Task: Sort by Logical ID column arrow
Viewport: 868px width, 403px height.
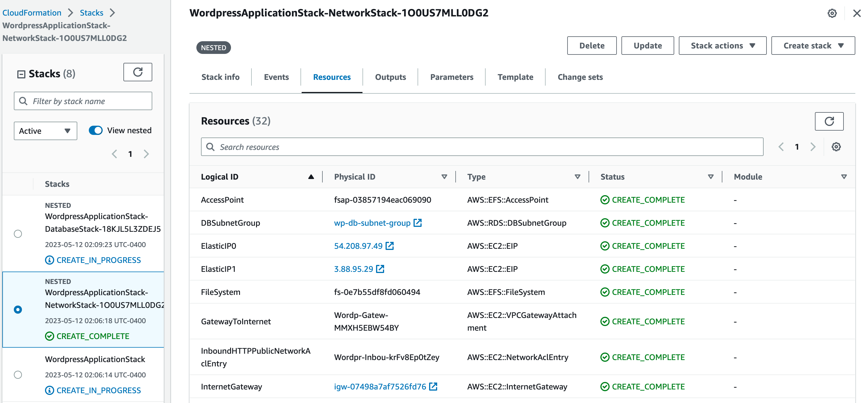Action: coord(311,177)
